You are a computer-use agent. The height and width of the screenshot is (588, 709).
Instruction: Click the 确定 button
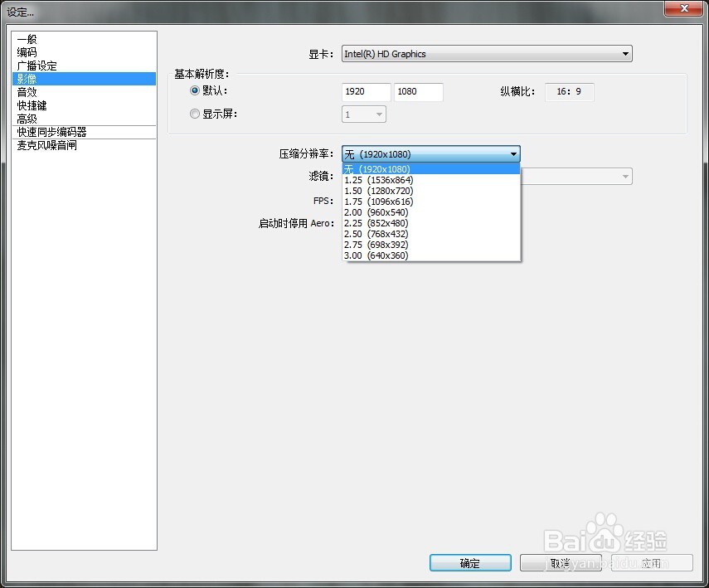pos(470,563)
